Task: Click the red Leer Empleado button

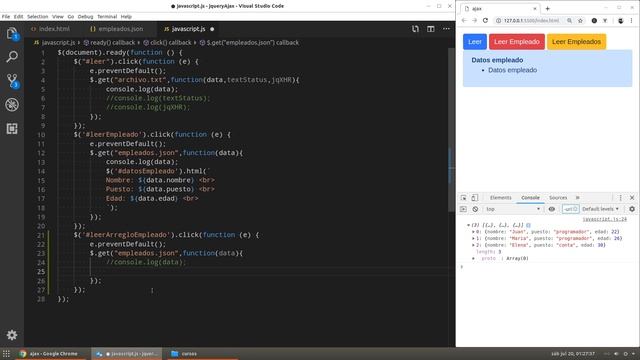Action: tap(517, 42)
